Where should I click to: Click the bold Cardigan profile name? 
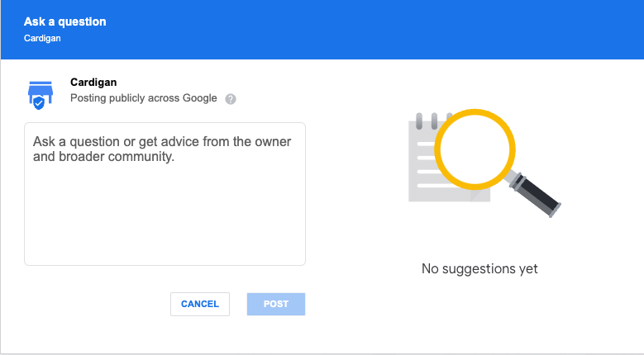click(x=93, y=83)
